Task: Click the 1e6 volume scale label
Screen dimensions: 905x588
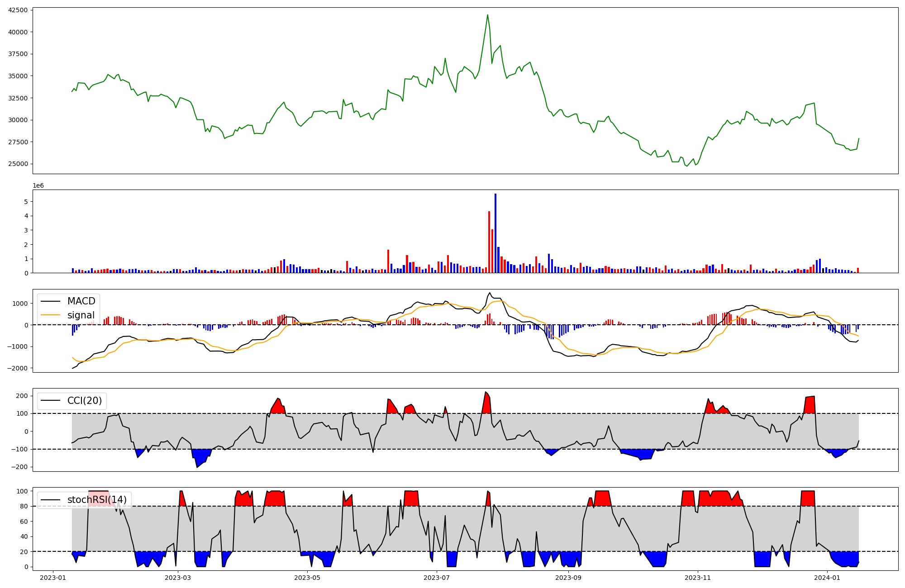Action: pyautogui.click(x=38, y=185)
